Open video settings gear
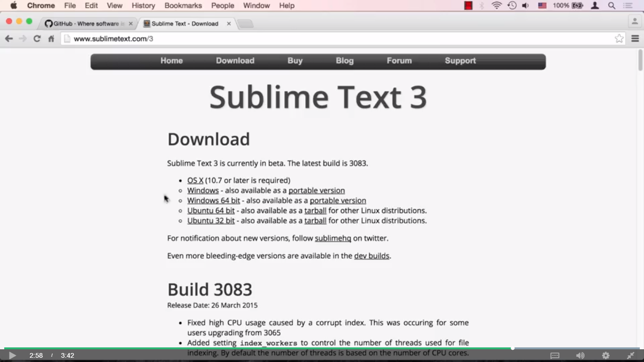 [606, 355]
